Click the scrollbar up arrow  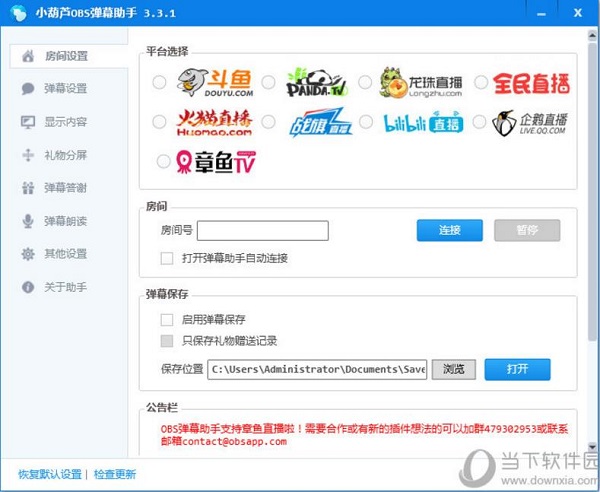coord(592,35)
